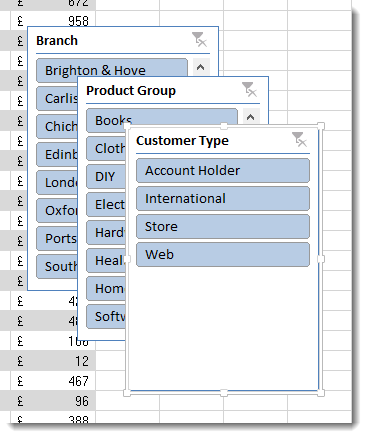The image size is (367, 438).
Task: Pick the Oxford branch item
Action: pos(57,211)
